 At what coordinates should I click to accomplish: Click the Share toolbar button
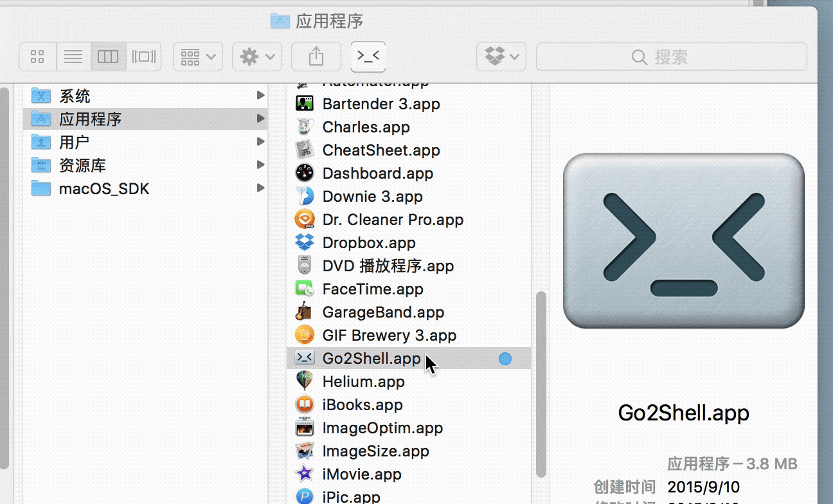pyautogui.click(x=316, y=57)
